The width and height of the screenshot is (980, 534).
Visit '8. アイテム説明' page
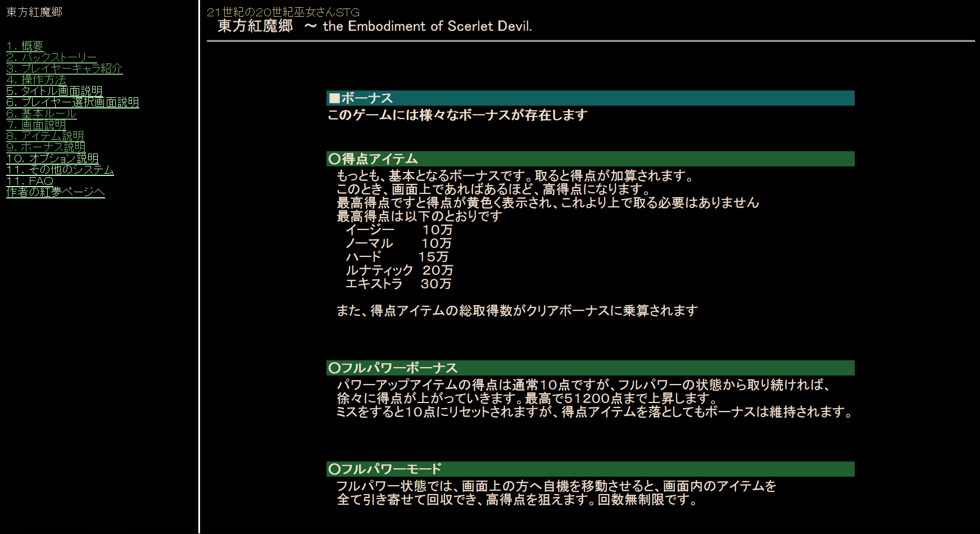tap(46, 136)
